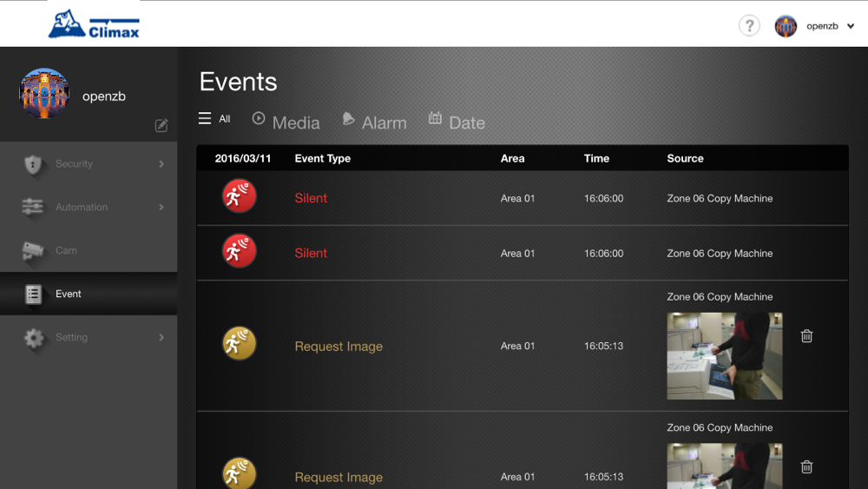
Task: Open the second Silent event label
Action: (311, 253)
